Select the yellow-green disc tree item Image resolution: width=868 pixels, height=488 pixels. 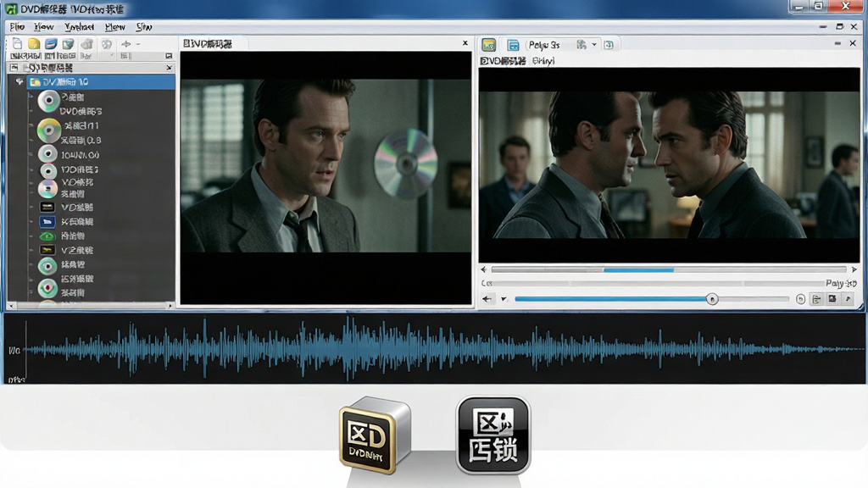pos(48,130)
